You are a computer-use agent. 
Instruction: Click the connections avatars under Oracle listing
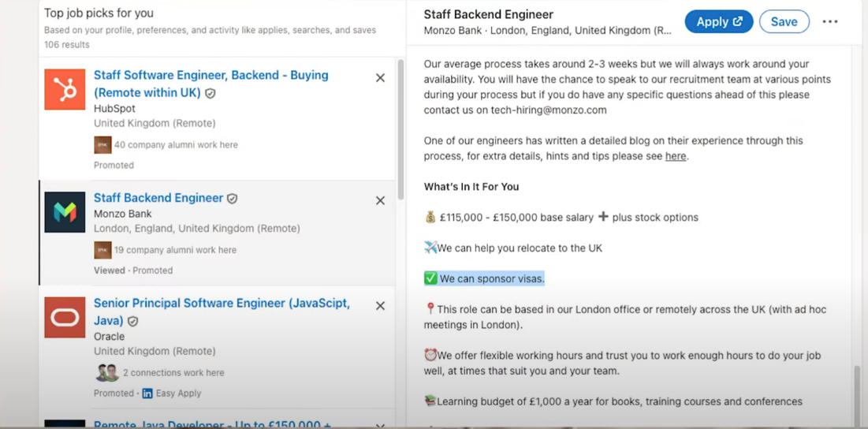click(107, 373)
